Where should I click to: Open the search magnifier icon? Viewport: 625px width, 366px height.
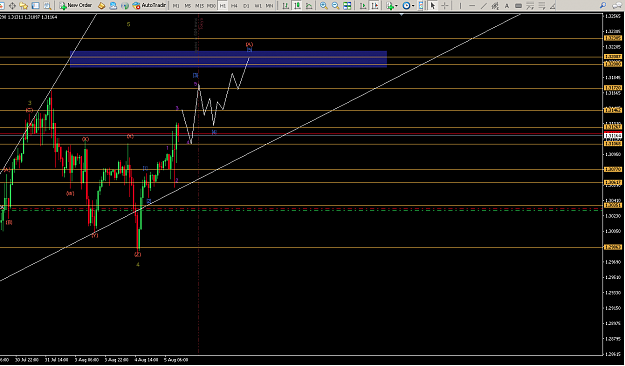pyautogui.click(x=603, y=6)
